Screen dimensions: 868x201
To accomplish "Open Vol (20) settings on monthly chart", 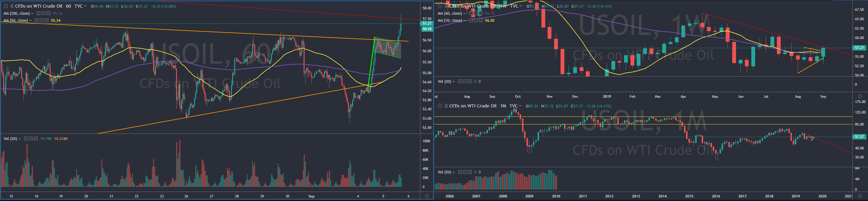I will coord(465,172).
